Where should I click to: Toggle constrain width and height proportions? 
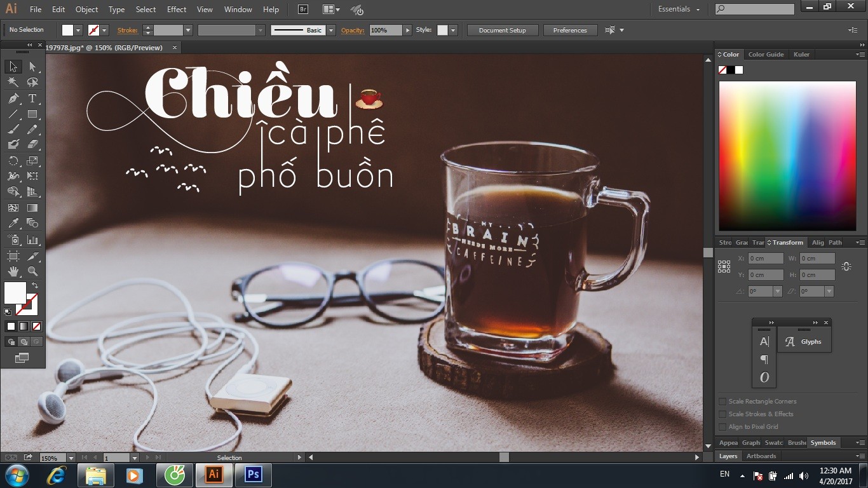tap(846, 267)
